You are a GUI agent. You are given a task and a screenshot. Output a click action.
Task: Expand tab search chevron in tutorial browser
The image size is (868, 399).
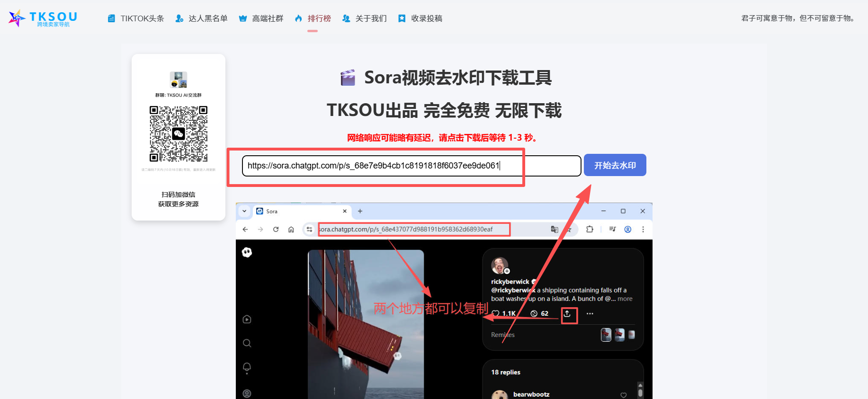click(244, 211)
